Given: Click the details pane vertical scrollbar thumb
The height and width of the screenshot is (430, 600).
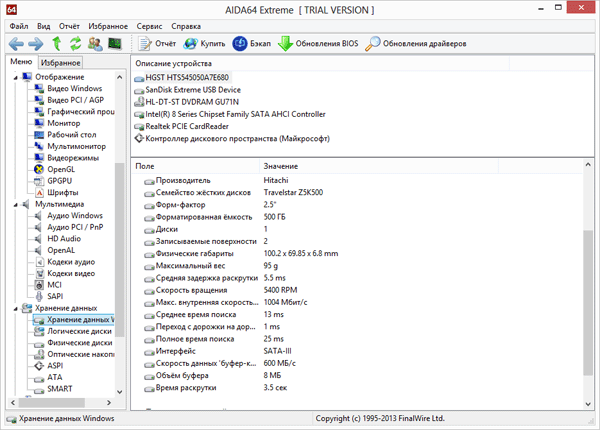Looking at the screenshot, I should (588, 302).
